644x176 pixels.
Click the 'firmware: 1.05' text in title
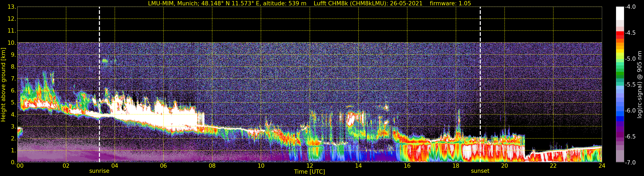tap(450, 3)
